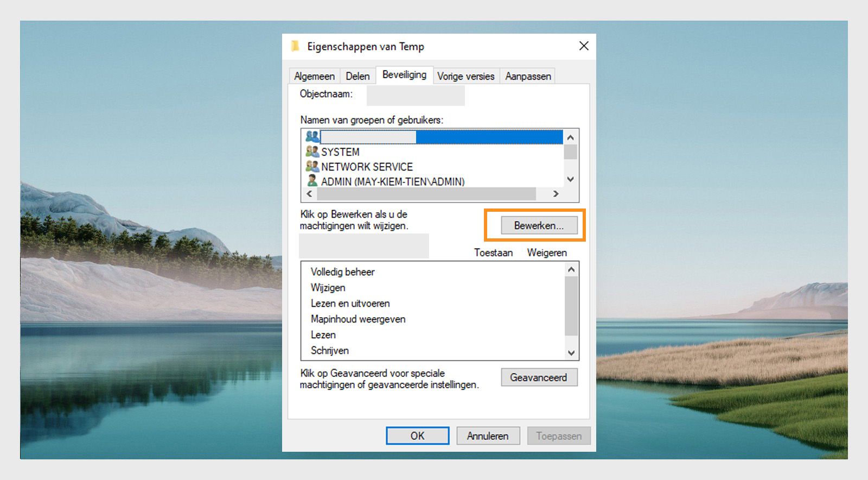Click the Mapinhoud weergeven permission
The image size is (868, 480).
pos(358,319)
